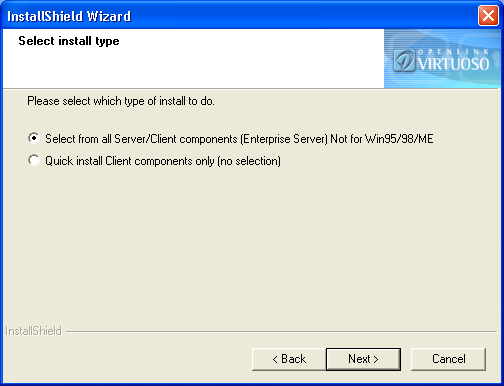This screenshot has width=504, height=386.
Task: Click the blue Virtuoso banner image
Action: tap(442, 59)
